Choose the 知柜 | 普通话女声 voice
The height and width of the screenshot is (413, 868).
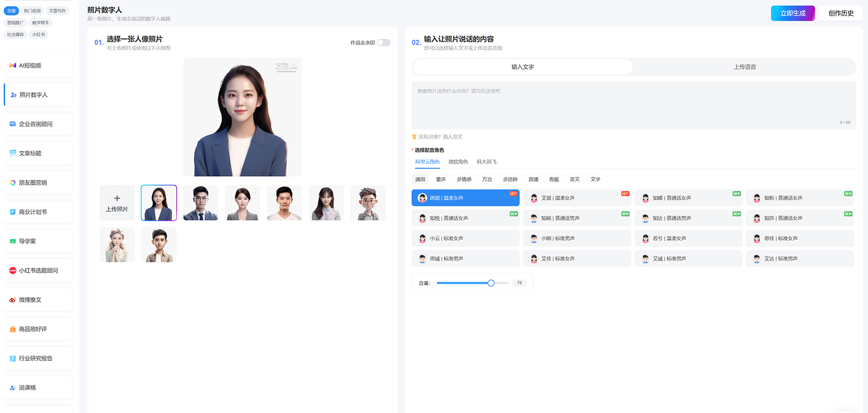tap(800, 198)
